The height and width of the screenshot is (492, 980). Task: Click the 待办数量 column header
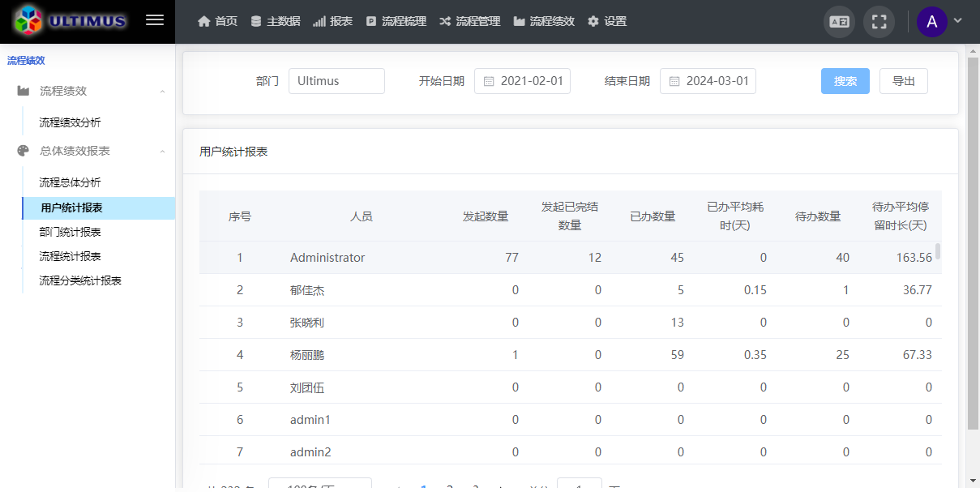click(x=818, y=216)
